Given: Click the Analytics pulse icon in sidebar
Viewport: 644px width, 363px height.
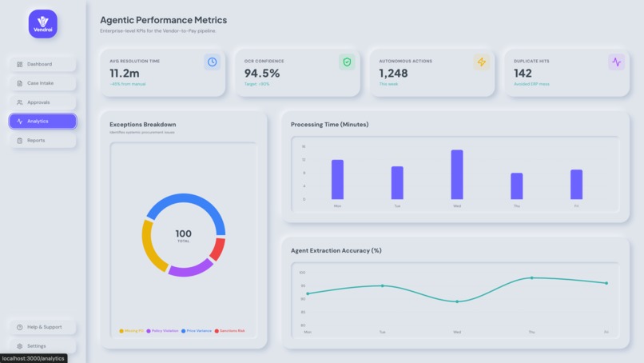Looking at the screenshot, I should pyautogui.click(x=20, y=122).
